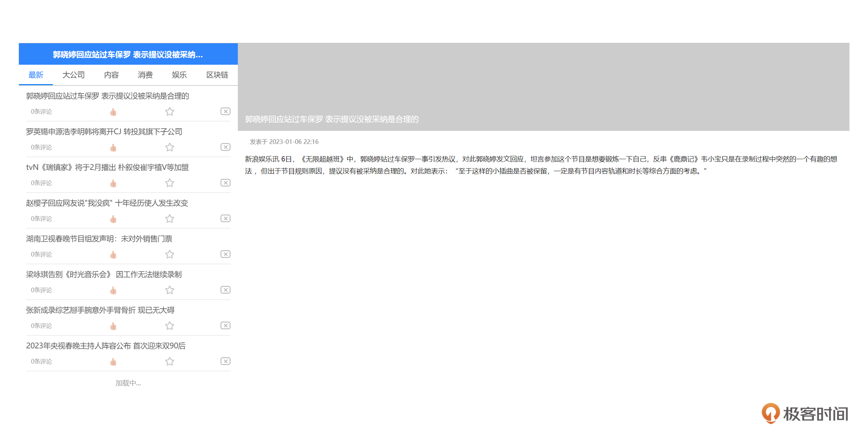Switch to the 大公司 tab
The width and height of the screenshot is (868, 438).
point(73,75)
